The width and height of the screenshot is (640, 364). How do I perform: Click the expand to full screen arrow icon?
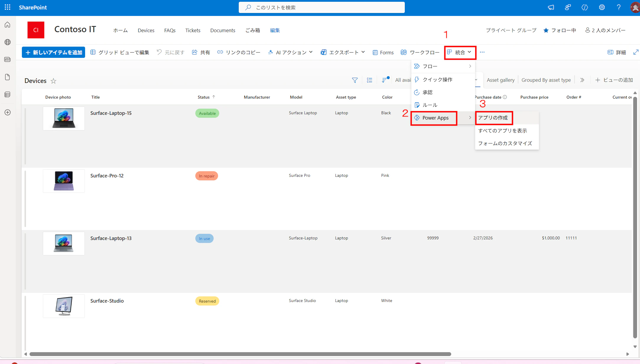636,52
